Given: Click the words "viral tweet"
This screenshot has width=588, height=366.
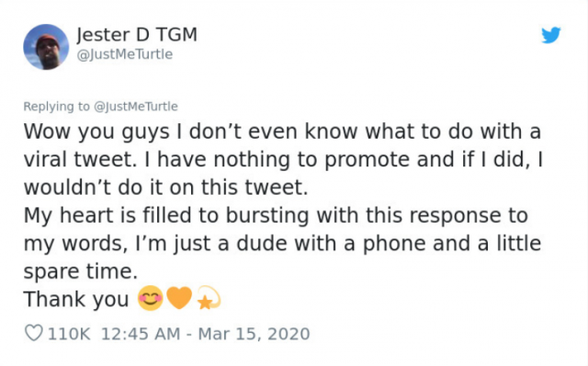Looking at the screenshot, I should pyautogui.click(x=78, y=159).
